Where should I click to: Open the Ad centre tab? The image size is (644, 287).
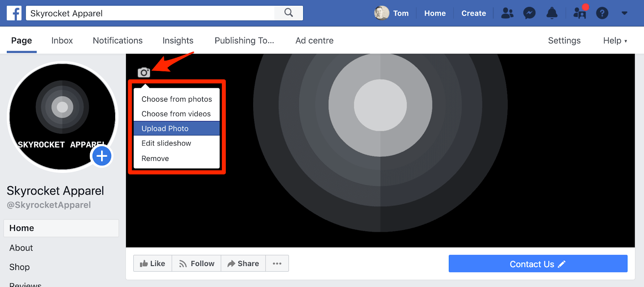tap(314, 40)
